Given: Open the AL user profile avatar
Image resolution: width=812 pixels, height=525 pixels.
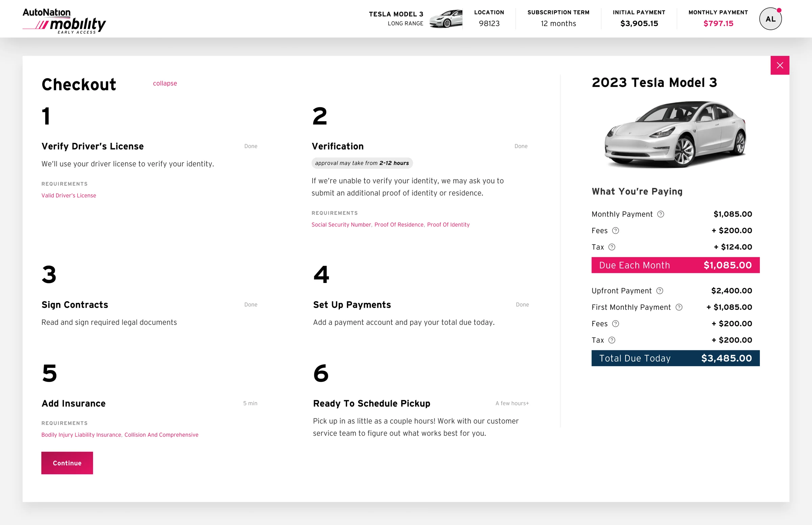Looking at the screenshot, I should 770,19.
